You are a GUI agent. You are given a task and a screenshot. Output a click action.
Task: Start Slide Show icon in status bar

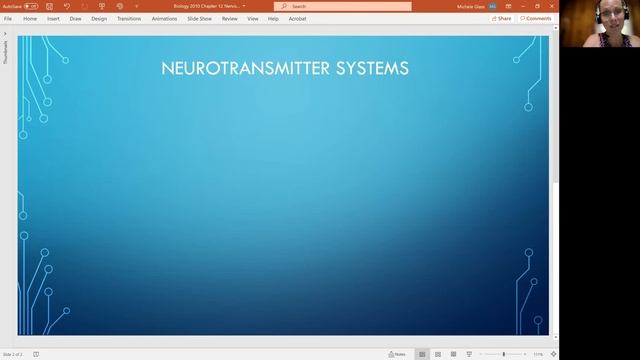click(x=469, y=354)
